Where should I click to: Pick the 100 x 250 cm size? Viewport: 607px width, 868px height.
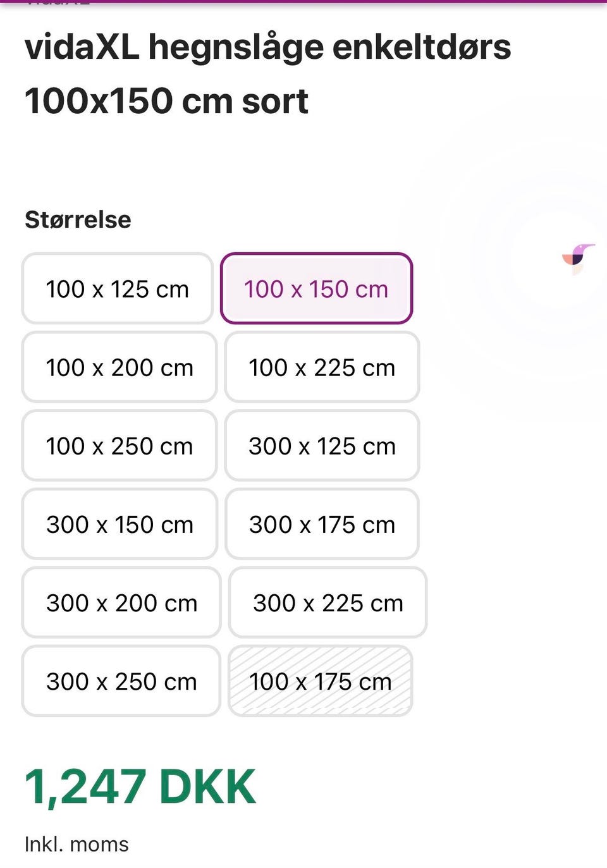pyautogui.click(x=120, y=446)
